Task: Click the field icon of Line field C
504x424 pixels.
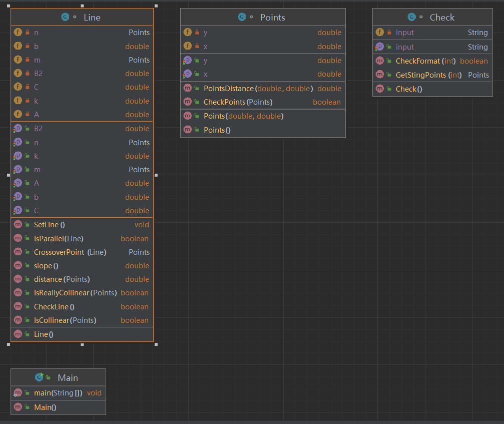Action: (18, 87)
